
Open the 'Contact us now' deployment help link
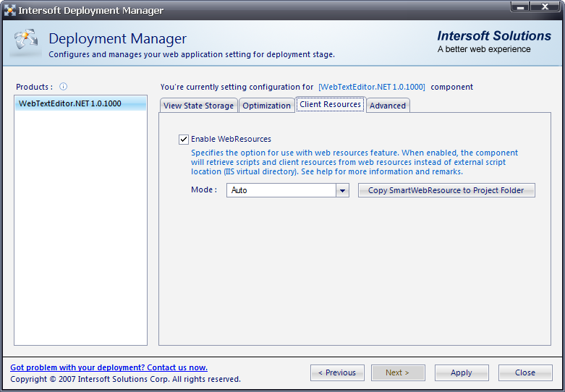(109, 367)
